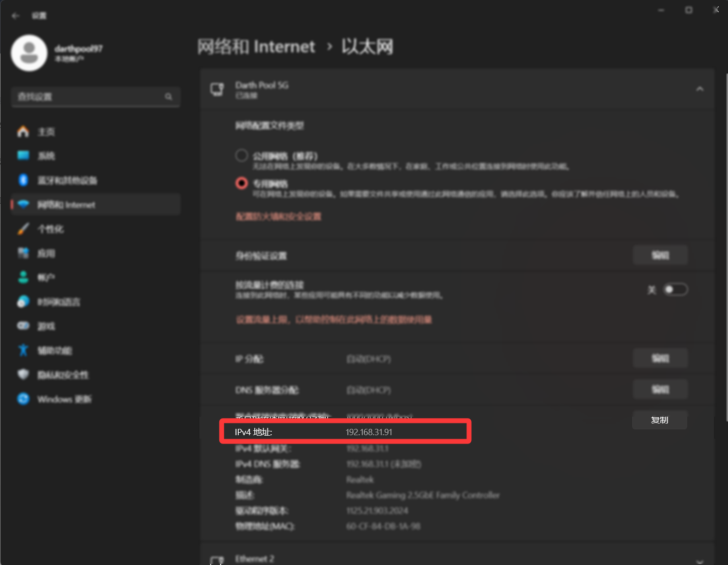Click the 复制 button to copy properties

click(659, 420)
